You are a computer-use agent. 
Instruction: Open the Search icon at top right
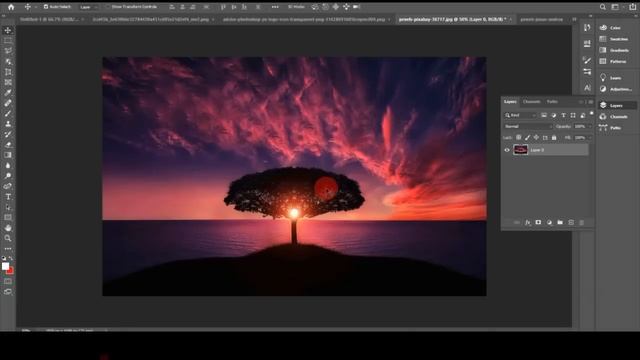point(603,7)
